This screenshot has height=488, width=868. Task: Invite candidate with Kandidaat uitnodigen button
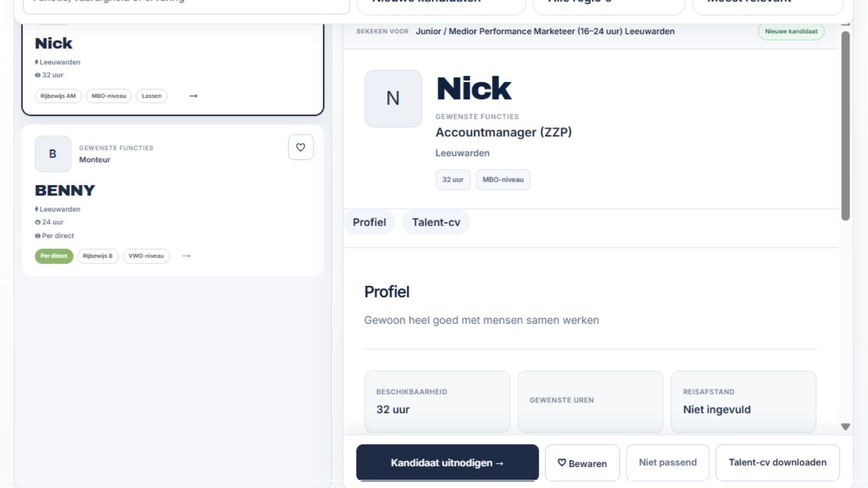point(448,463)
